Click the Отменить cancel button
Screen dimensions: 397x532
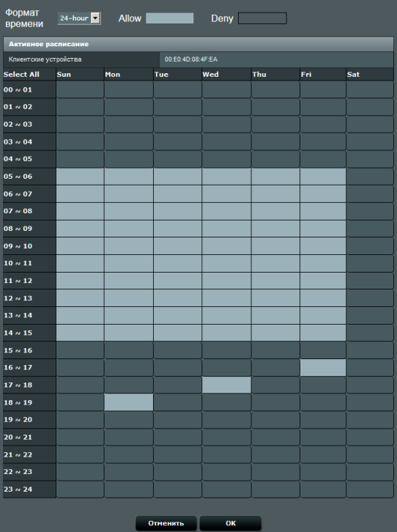click(x=166, y=523)
